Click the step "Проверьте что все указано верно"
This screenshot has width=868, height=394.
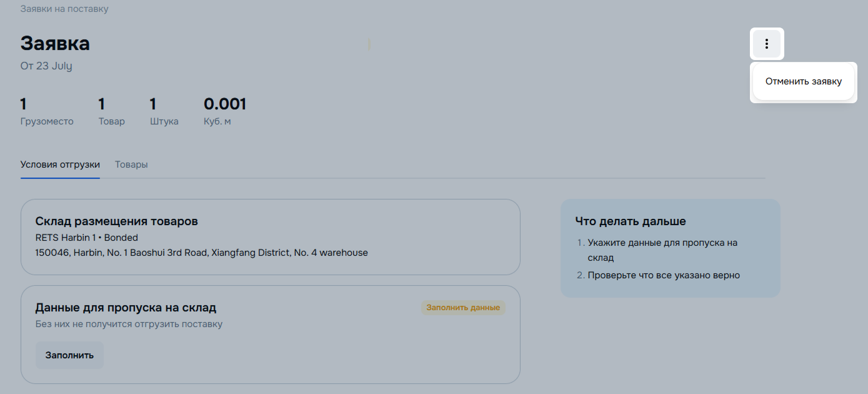(664, 275)
